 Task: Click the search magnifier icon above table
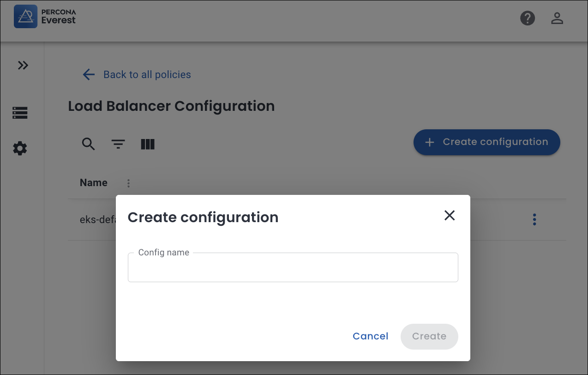coord(89,144)
